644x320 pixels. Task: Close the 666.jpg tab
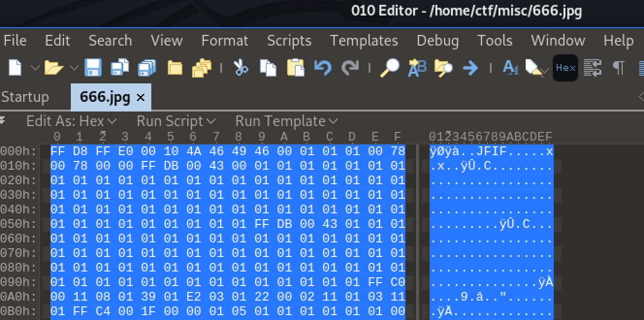141,97
